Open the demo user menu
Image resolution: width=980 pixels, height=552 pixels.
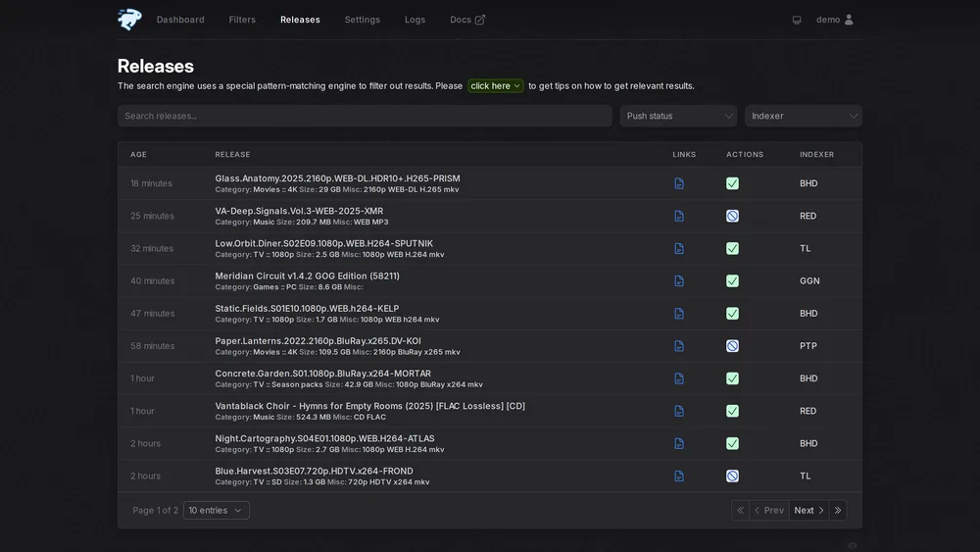click(834, 20)
